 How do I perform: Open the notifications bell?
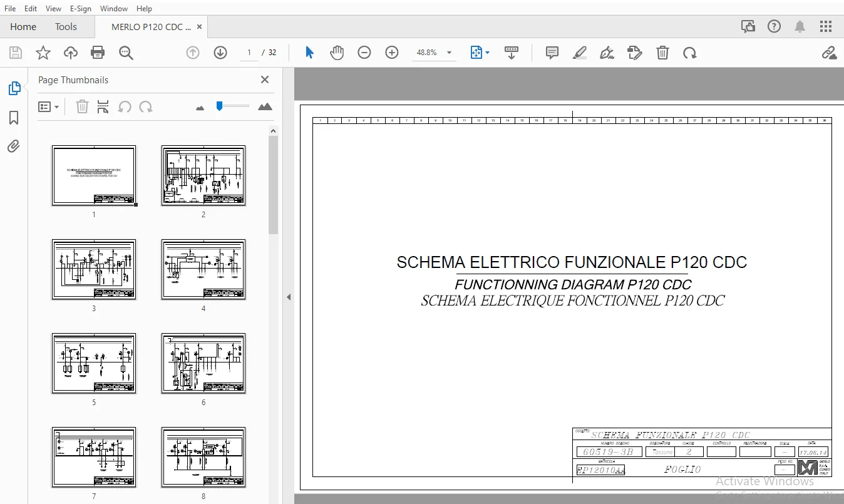tap(800, 26)
